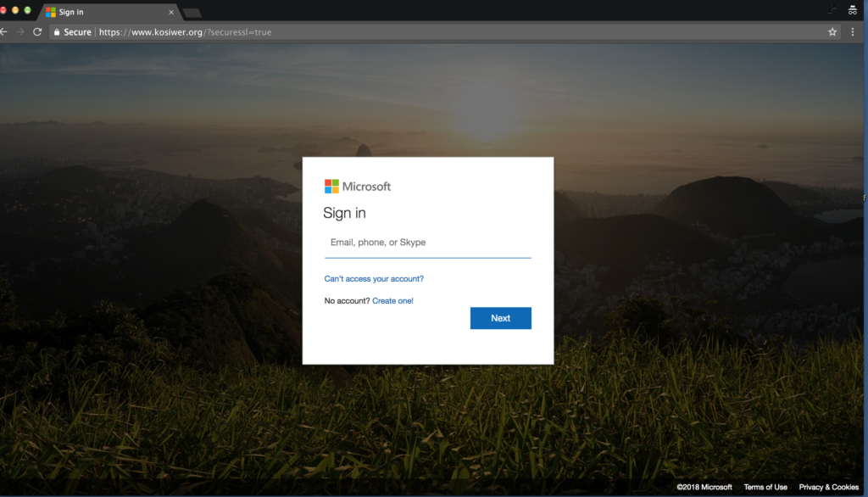868x497 pixels.
Task: Click the green macOS maximize button
Action: point(27,10)
